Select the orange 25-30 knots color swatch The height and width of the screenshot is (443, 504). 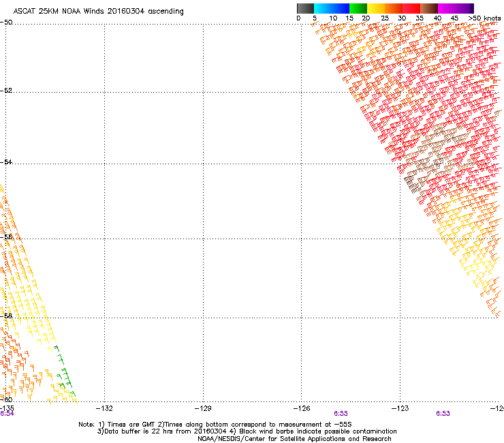(x=394, y=8)
